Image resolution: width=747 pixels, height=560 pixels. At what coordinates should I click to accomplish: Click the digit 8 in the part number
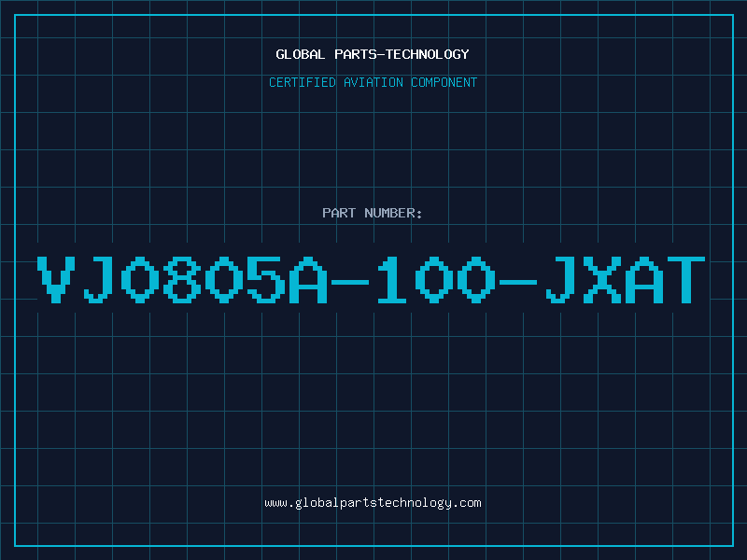(182, 279)
